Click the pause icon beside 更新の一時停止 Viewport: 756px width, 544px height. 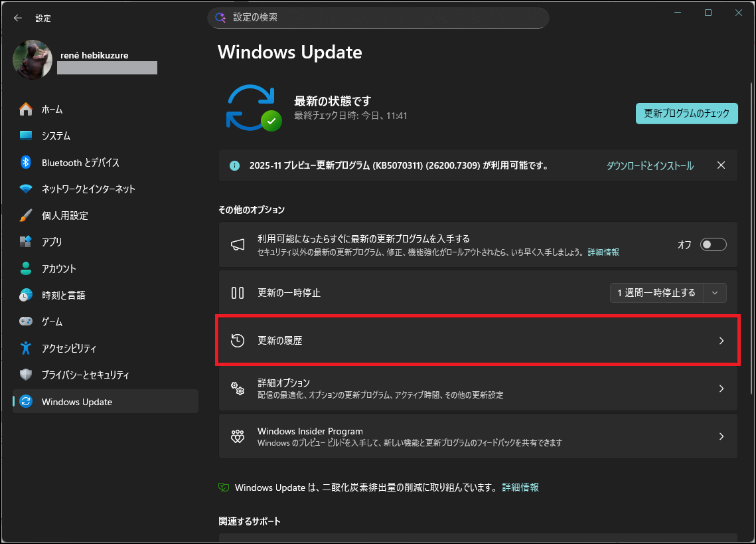(x=238, y=293)
